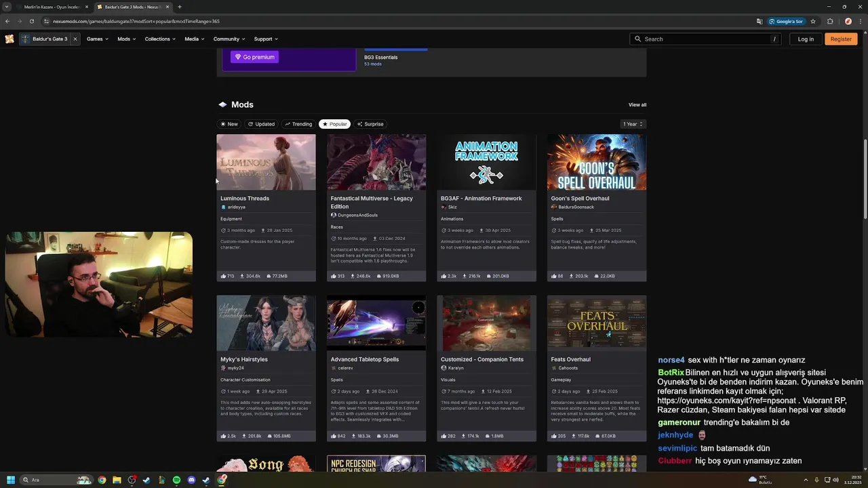Switch to the Merlin'in Kazanı browser tab
The height and width of the screenshot is (488, 868).
click(53, 7)
